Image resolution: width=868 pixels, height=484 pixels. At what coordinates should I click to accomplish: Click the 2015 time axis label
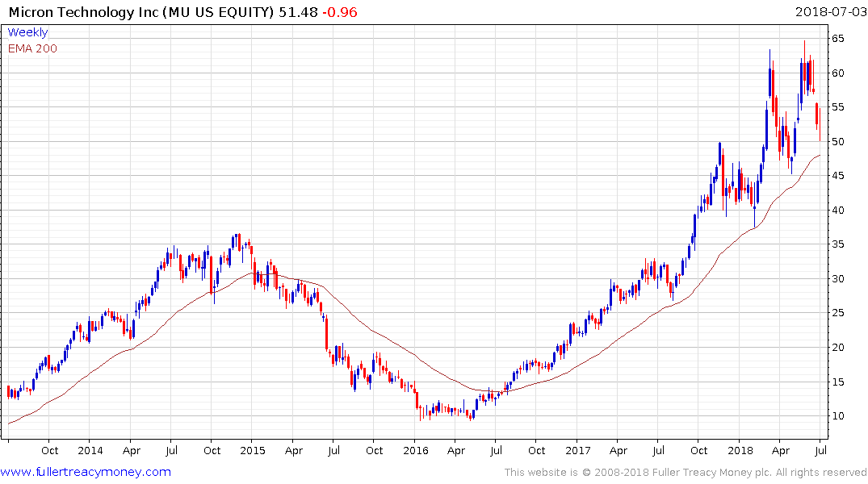(253, 451)
